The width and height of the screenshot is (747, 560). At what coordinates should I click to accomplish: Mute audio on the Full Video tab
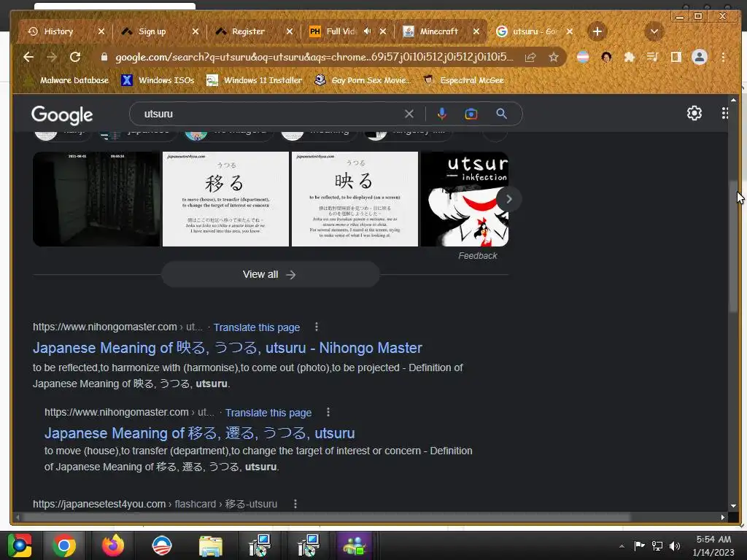pos(367,31)
